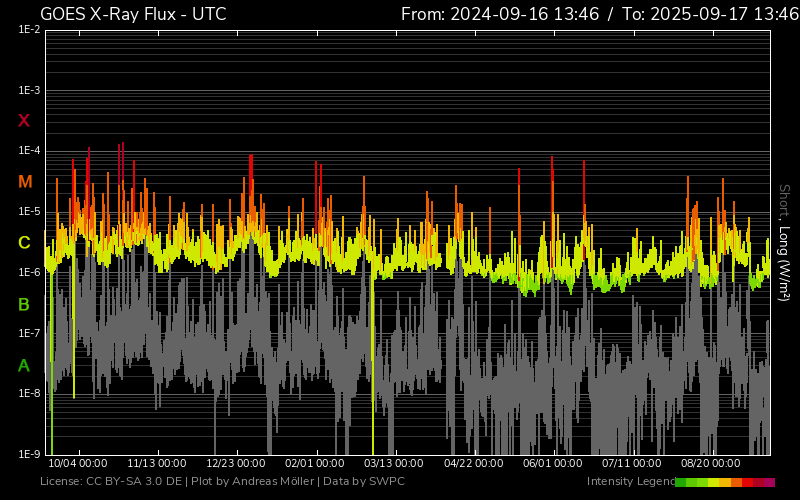Click the red X flare class label

click(24, 121)
